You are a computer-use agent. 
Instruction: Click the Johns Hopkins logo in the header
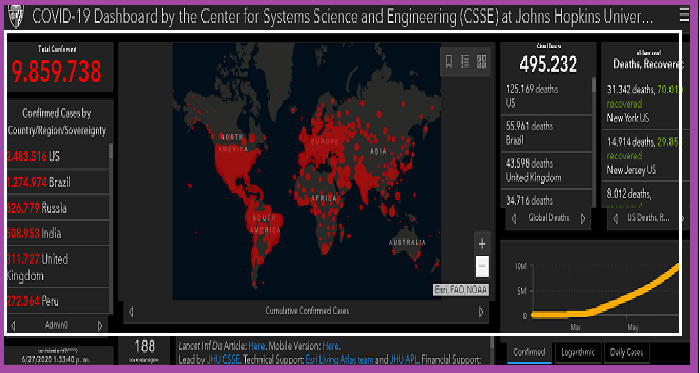click(x=15, y=16)
